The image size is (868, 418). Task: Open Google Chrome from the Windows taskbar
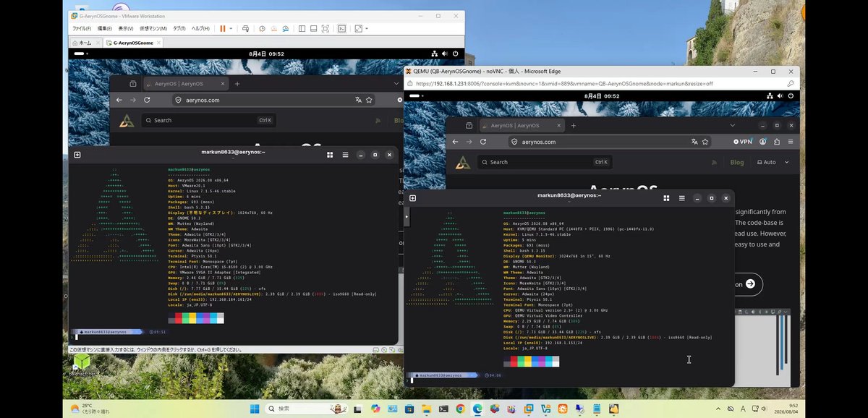point(460,409)
